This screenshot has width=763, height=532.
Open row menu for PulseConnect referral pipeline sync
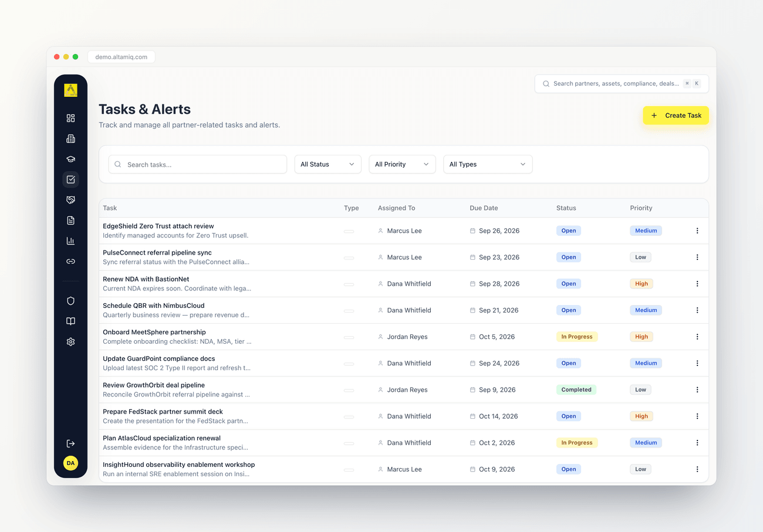point(697,257)
